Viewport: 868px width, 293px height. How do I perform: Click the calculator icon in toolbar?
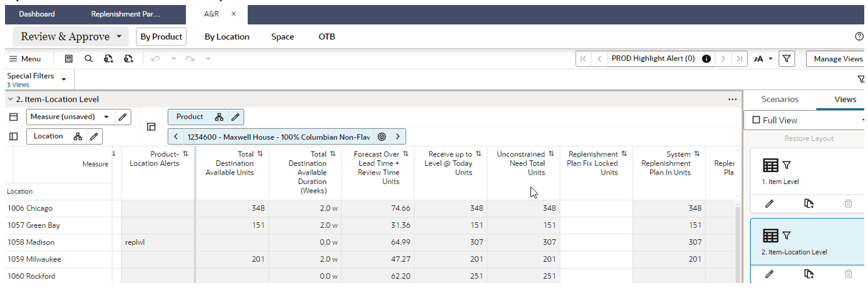pos(69,58)
